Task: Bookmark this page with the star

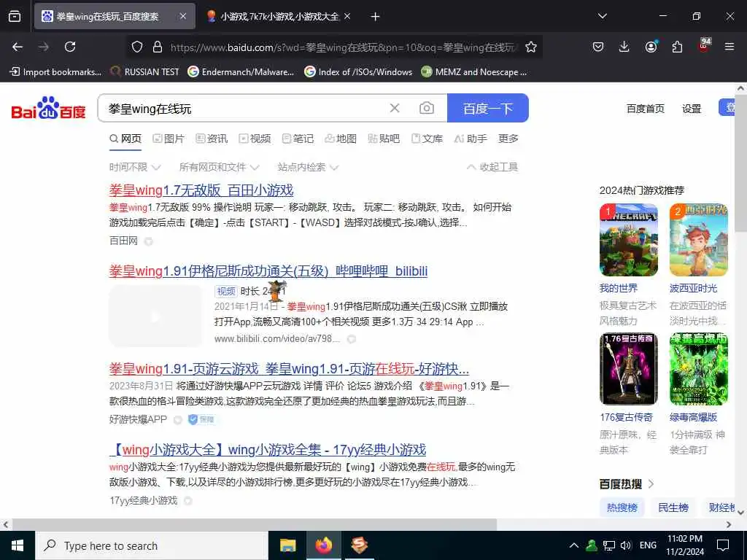Action: click(531, 47)
